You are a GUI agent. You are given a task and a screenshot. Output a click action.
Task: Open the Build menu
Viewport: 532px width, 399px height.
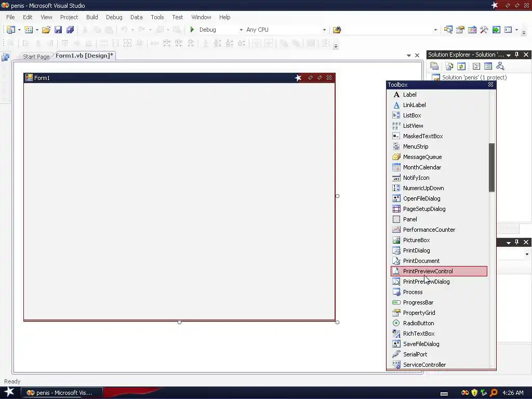point(92,17)
